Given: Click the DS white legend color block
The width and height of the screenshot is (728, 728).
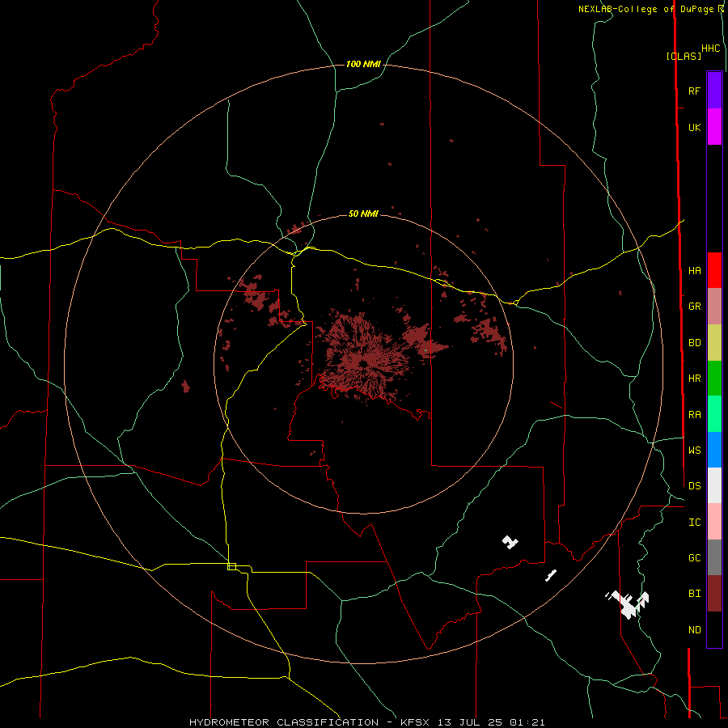Looking at the screenshot, I should [714, 485].
